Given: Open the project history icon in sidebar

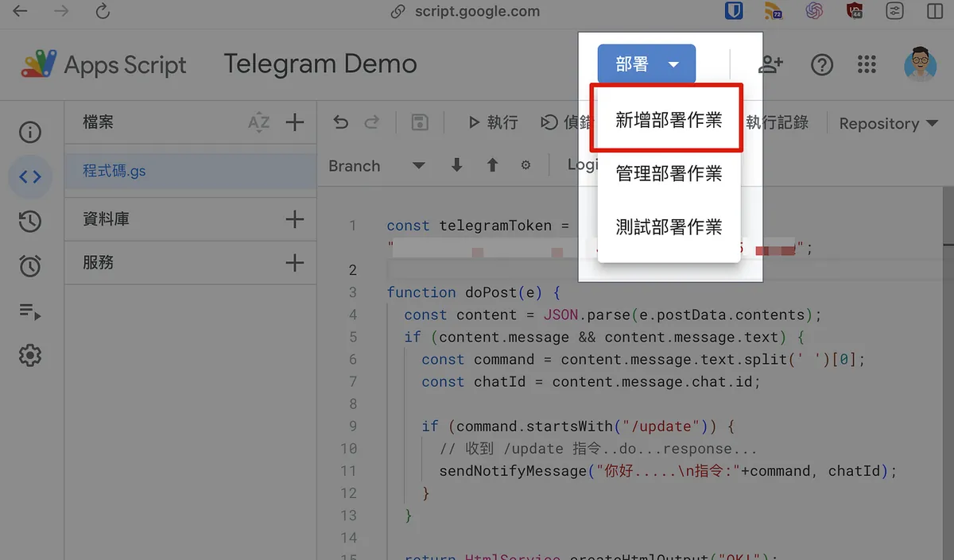Looking at the screenshot, I should (x=30, y=222).
